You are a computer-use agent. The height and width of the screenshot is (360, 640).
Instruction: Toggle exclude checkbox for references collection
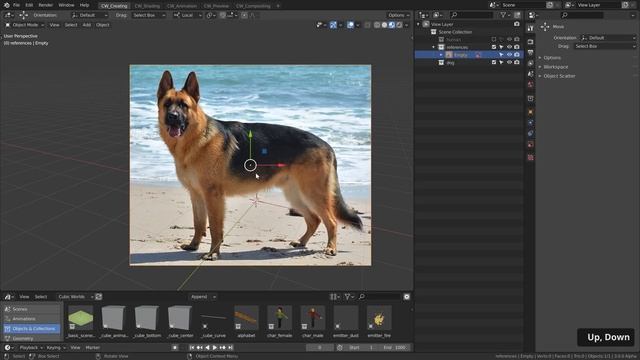point(494,47)
